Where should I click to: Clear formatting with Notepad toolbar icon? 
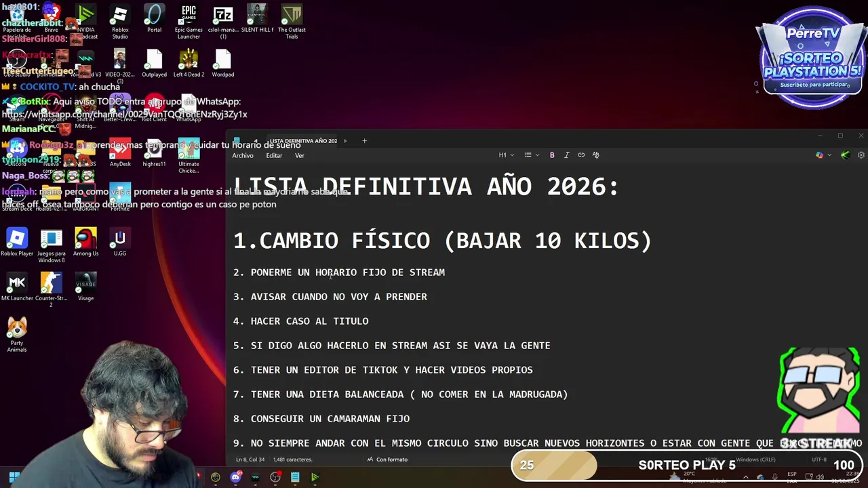tap(596, 155)
